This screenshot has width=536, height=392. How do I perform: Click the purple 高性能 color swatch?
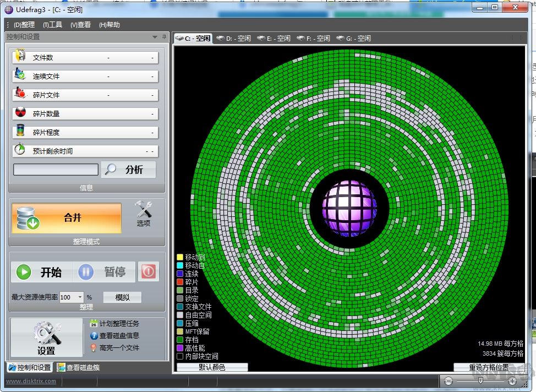tap(179, 348)
